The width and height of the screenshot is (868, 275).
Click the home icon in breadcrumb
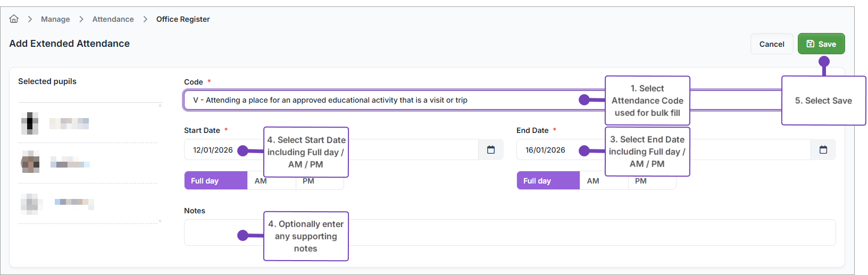pyautogui.click(x=14, y=19)
